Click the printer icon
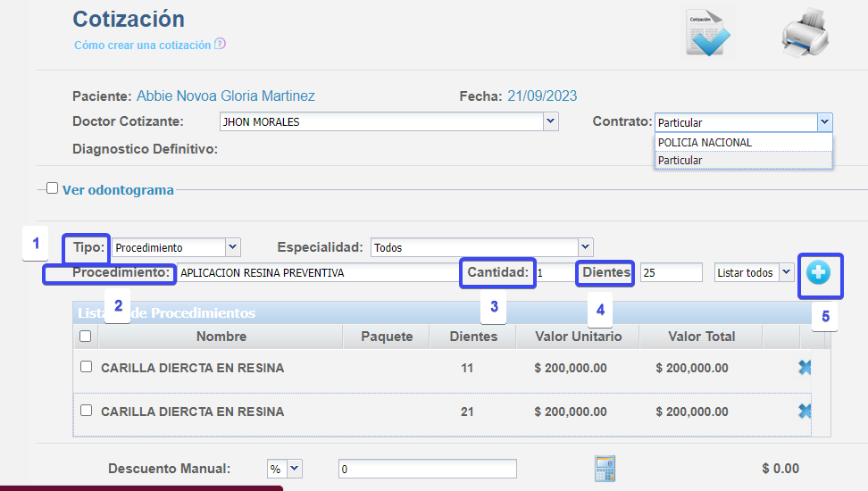 pos(805,34)
